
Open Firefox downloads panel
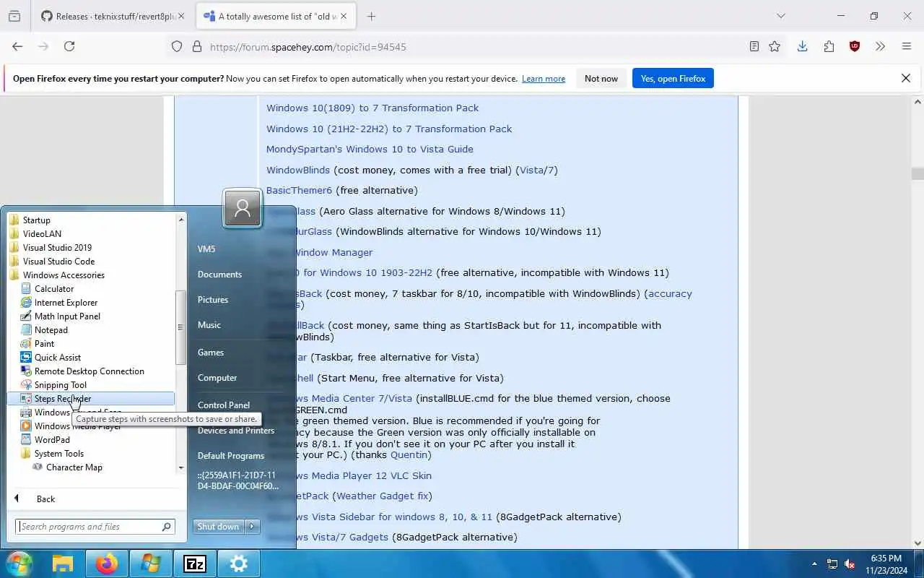coord(802,46)
